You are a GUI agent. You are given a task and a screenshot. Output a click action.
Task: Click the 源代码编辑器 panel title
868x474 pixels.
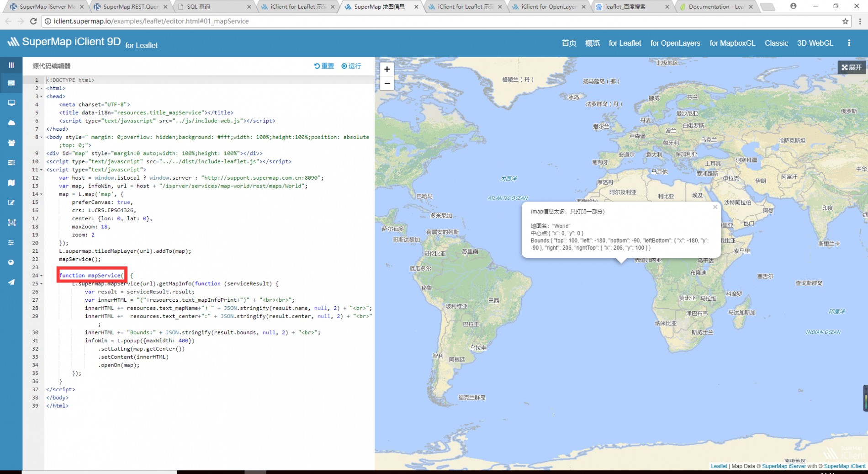point(51,66)
